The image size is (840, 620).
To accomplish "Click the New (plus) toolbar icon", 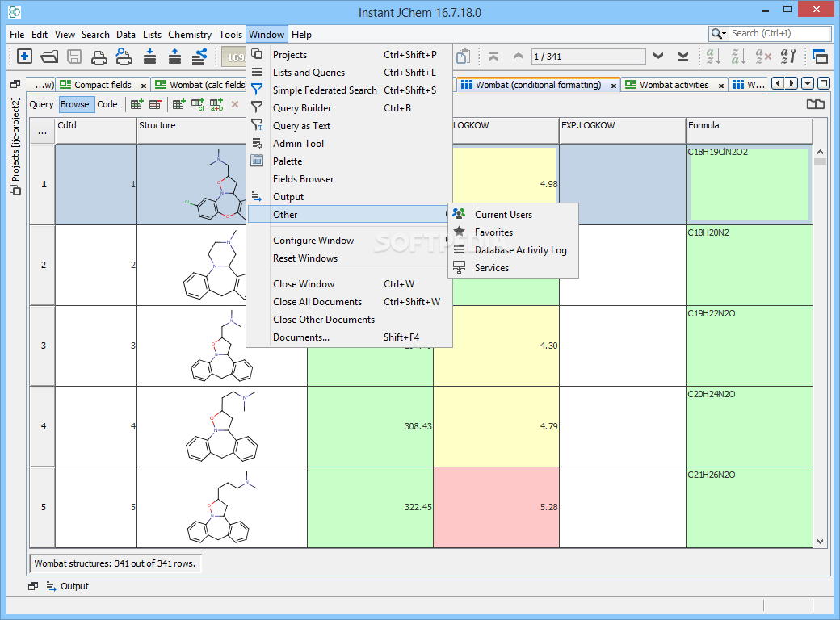I will 24,57.
